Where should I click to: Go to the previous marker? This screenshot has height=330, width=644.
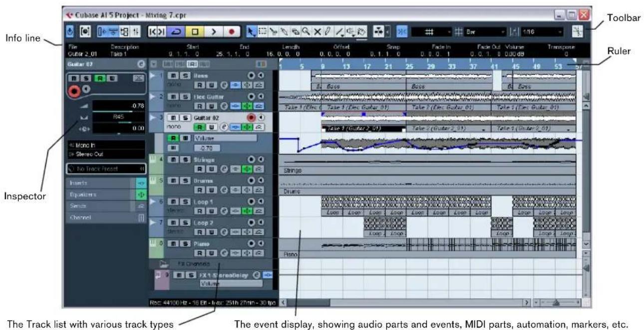click(152, 31)
